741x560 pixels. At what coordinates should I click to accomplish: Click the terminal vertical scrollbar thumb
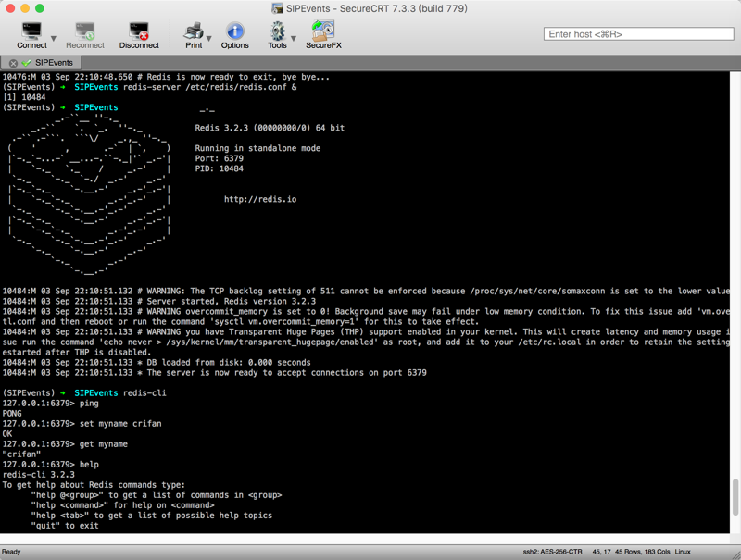[x=735, y=498]
